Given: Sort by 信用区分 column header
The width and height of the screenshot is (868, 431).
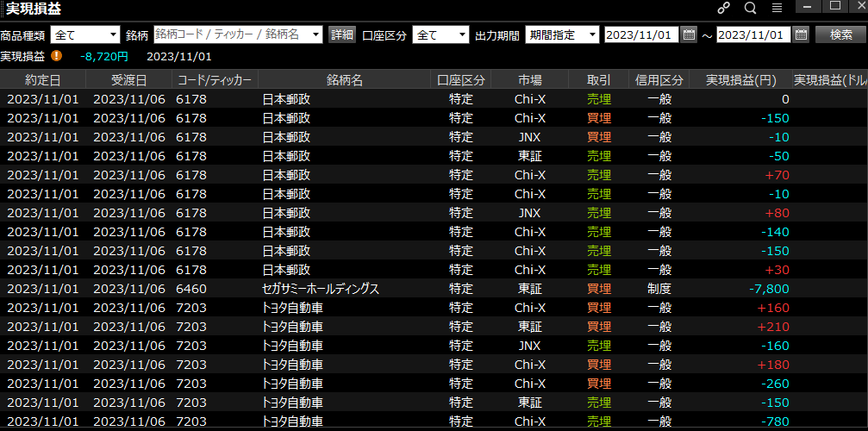Looking at the screenshot, I should [659, 80].
